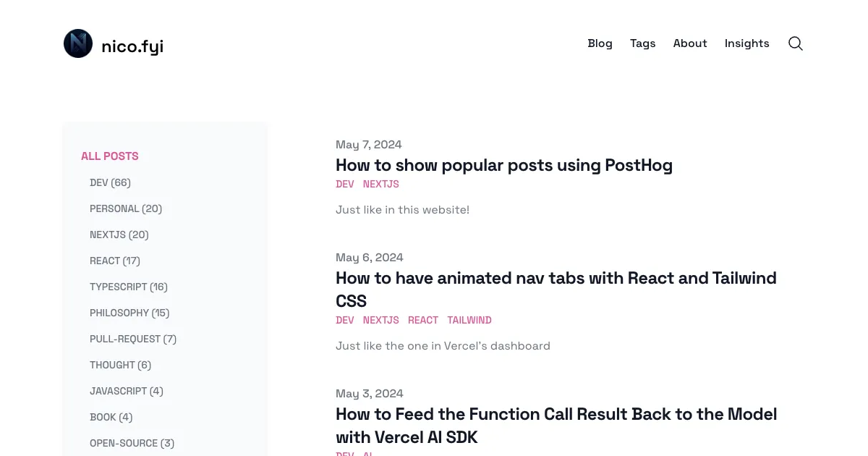Filter sidebar by DEV (66)
Viewport: 868px width, 456px height.
(110, 182)
